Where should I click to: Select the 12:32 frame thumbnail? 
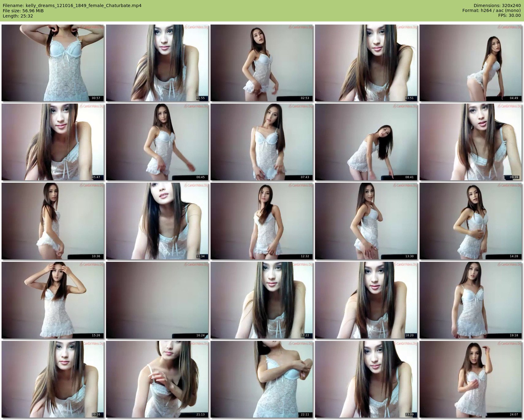tap(261, 221)
